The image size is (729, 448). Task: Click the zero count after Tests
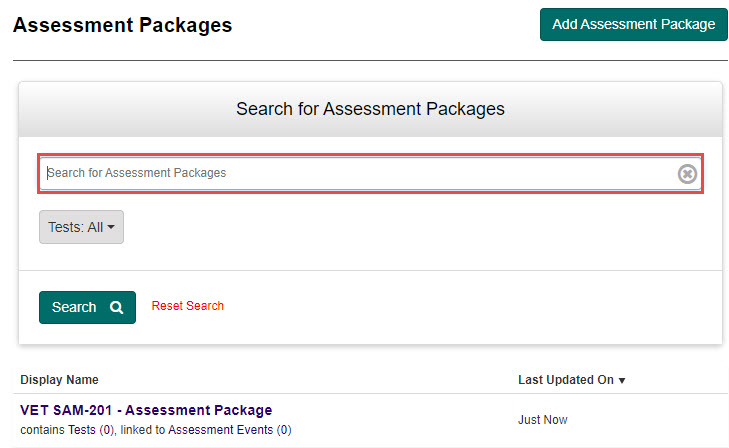pos(105,430)
